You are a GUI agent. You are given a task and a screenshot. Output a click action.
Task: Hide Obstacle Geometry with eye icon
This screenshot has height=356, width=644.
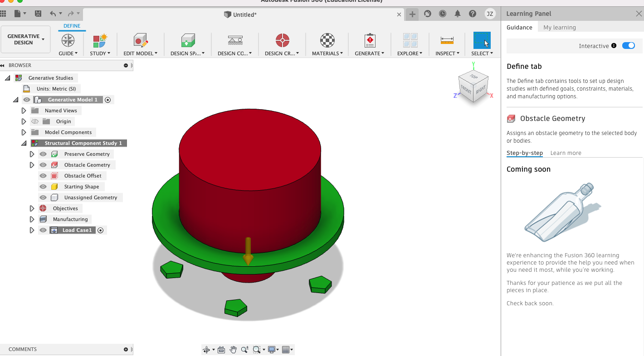tap(43, 165)
